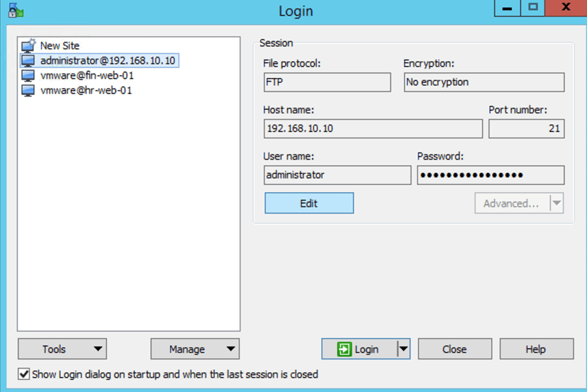Expand the Advanced button dropdown arrow
Image resolution: width=587 pixels, height=392 pixels.
click(556, 203)
